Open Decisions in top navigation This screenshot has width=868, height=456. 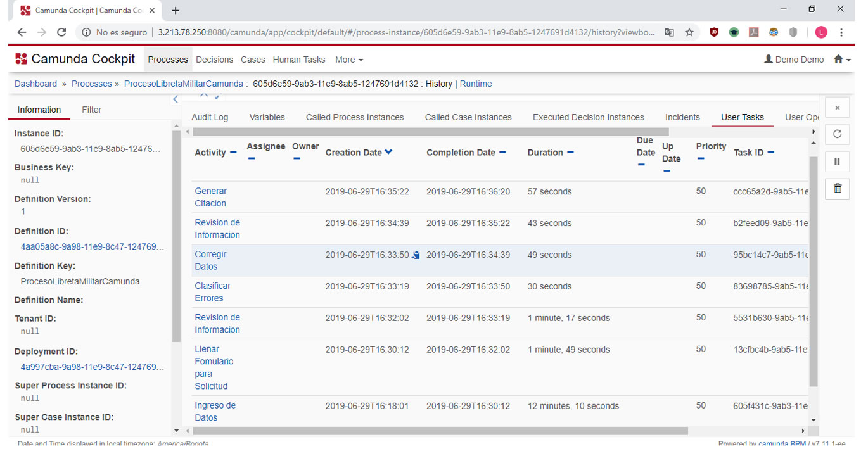pos(214,60)
